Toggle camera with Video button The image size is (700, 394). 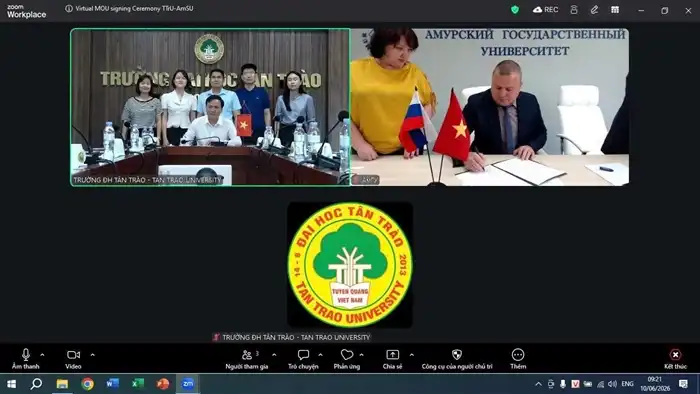pos(73,359)
